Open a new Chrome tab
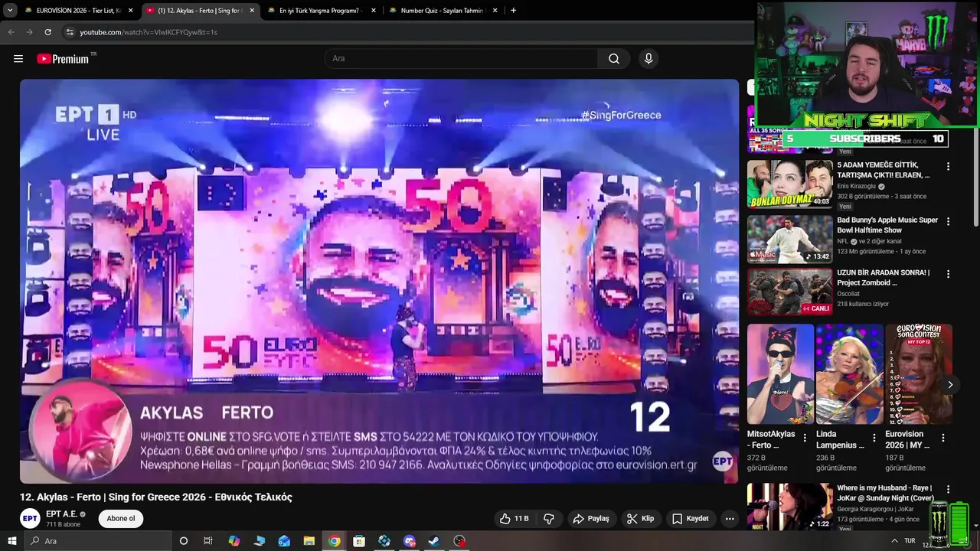Image resolution: width=980 pixels, height=551 pixels. click(x=513, y=11)
